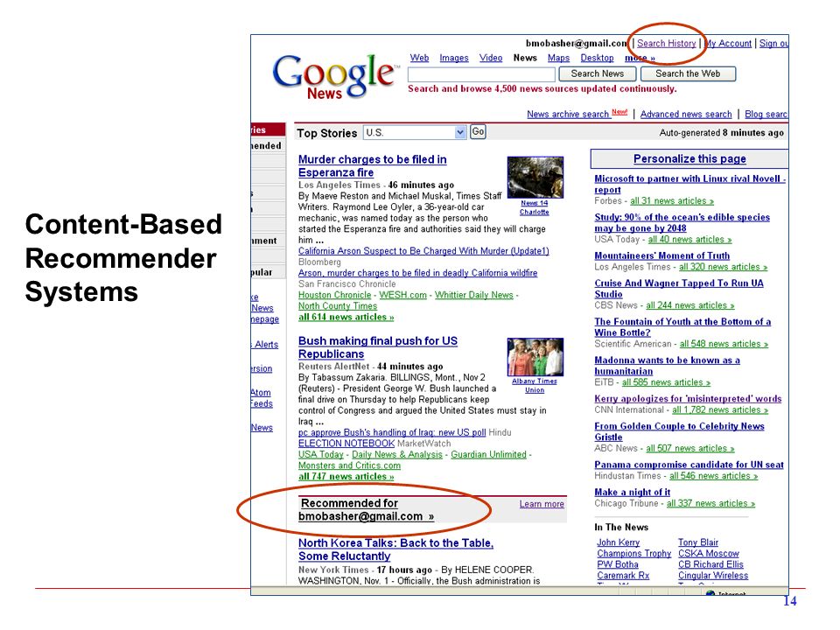This screenshot has width=840, height=630.
Task: Open the WESH.com source link
Action: [402, 295]
